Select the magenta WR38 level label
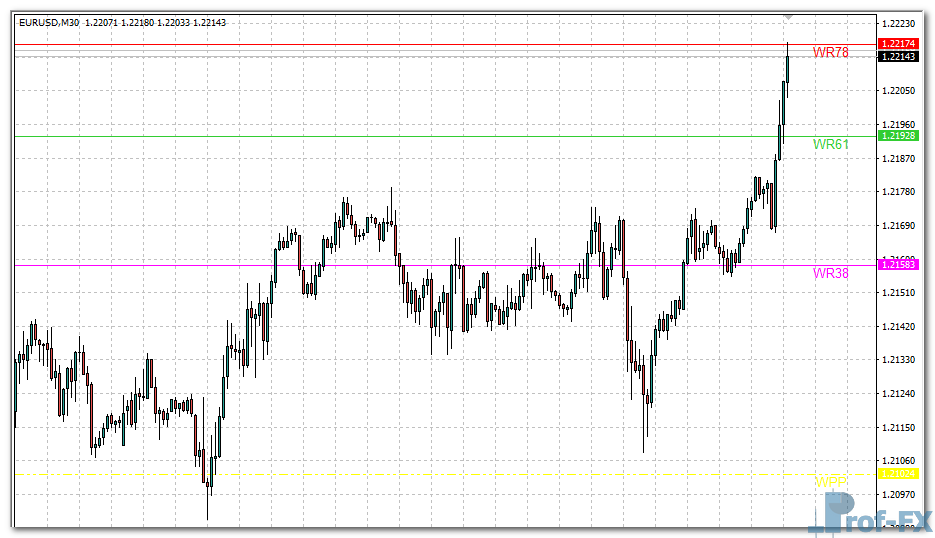The height and width of the screenshot is (538, 935). coord(830,273)
